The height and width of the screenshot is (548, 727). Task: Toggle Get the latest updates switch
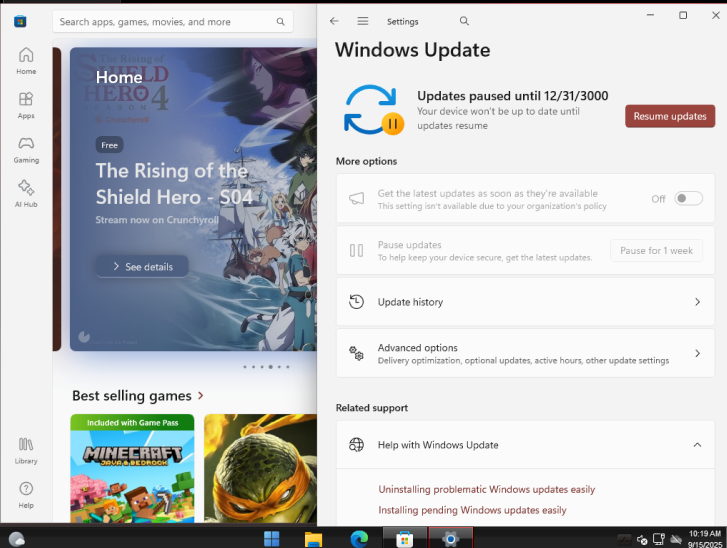point(689,198)
